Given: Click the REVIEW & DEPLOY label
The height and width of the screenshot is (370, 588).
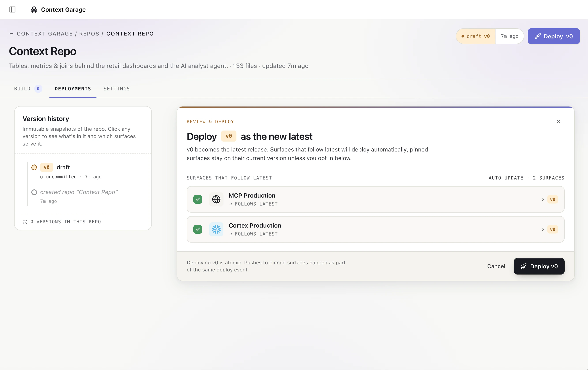Looking at the screenshot, I should tap(210, 121).
